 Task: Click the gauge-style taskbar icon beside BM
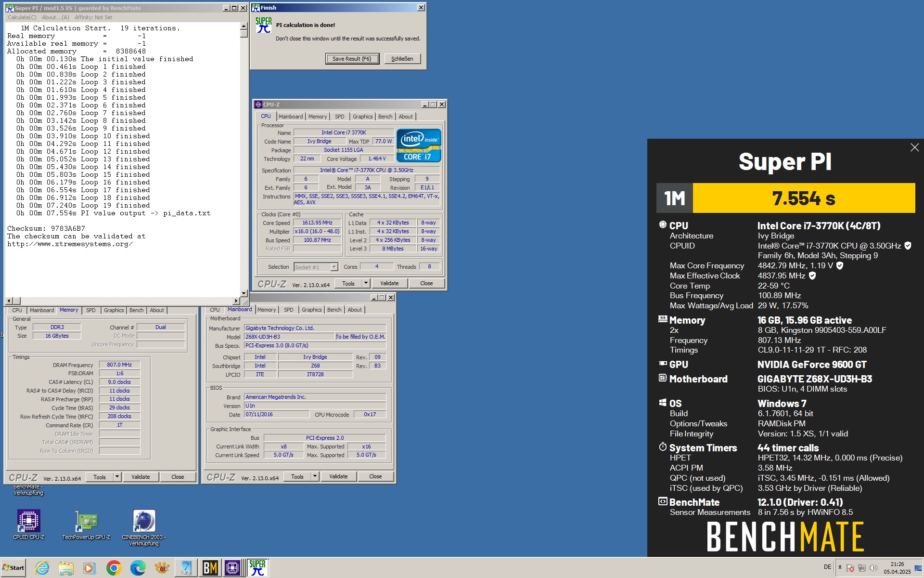186,568
